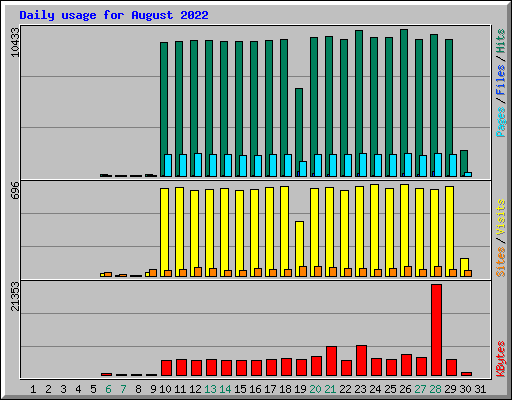Click the orange Sites legend label
This screenshot has height=400, width=512.
pos(500,262)
